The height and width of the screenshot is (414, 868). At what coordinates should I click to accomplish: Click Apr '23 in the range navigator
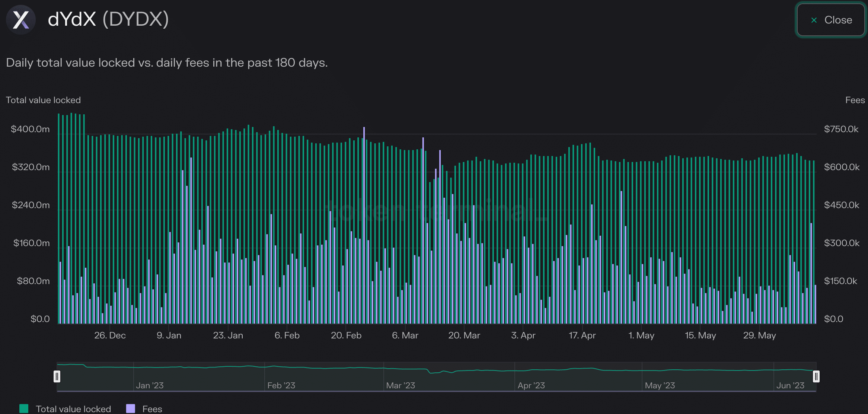(x=531, y=385)
